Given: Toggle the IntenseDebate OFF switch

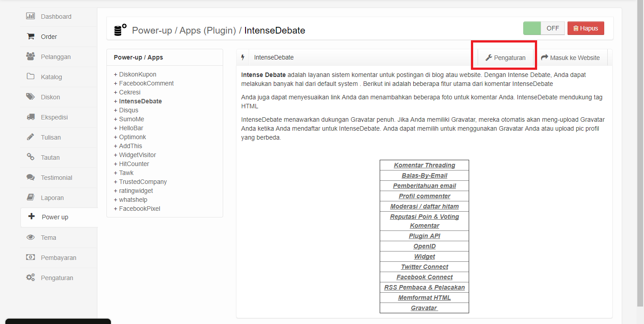Looking at the screenshot, I should click(544, 28).
